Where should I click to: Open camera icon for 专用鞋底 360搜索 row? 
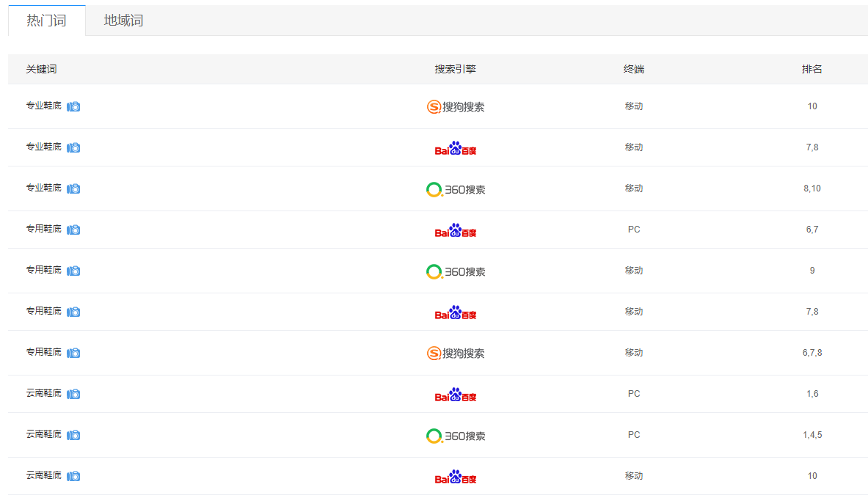(73, 271)
